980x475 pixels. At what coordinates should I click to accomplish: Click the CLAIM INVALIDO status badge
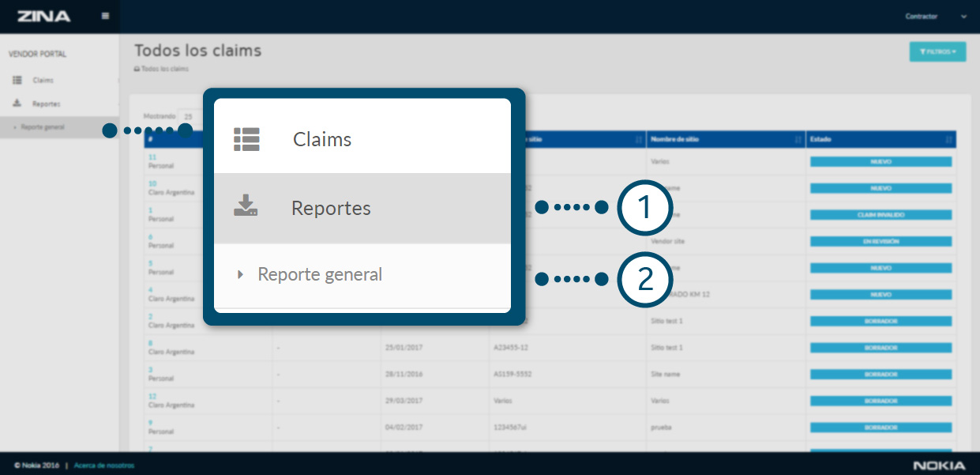point(880,215)
